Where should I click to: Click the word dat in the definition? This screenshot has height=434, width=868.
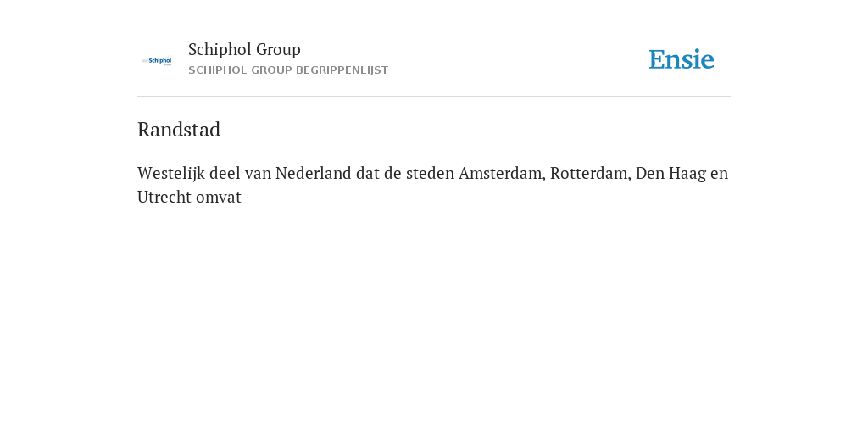point(368,173)
